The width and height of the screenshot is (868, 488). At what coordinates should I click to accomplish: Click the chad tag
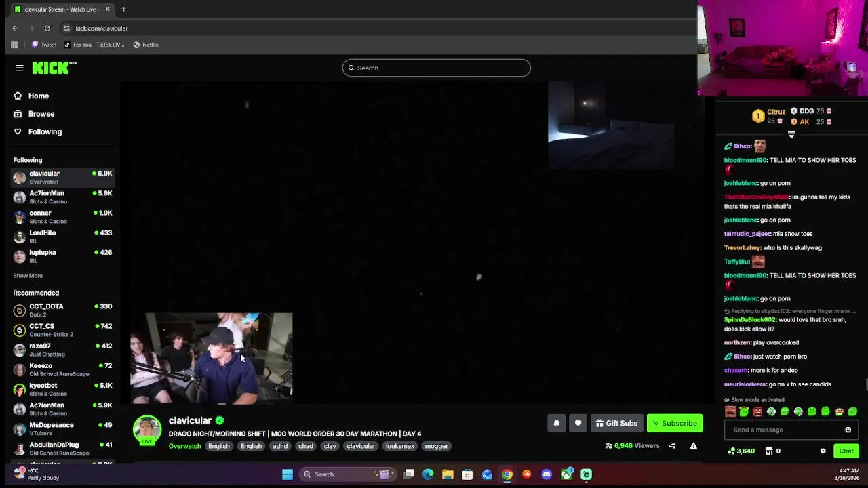306,446
